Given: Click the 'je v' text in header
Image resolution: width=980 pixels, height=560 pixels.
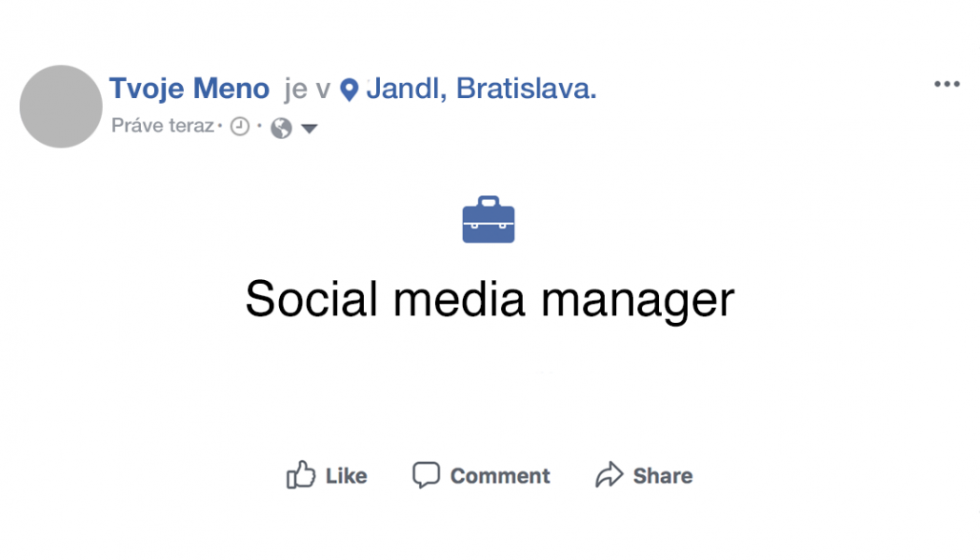Looking at the screenshot, I should (307, 90).
